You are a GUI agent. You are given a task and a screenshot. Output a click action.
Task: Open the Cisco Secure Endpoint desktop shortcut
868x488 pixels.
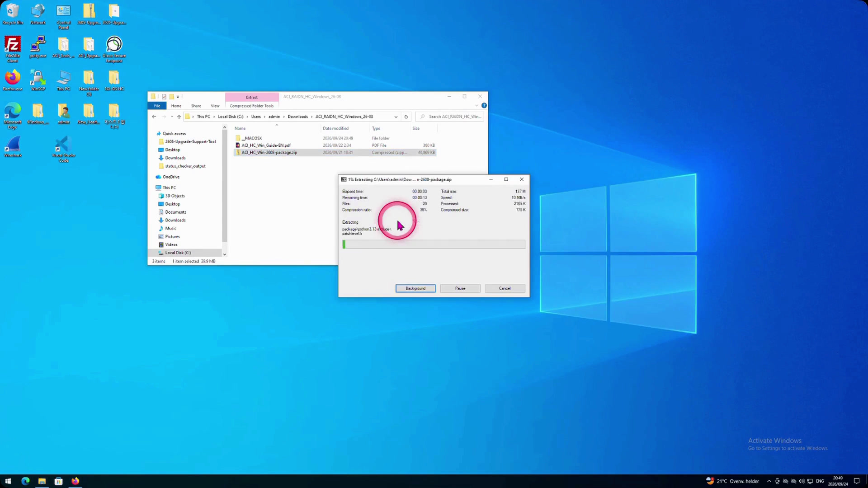tap(114, 49)
